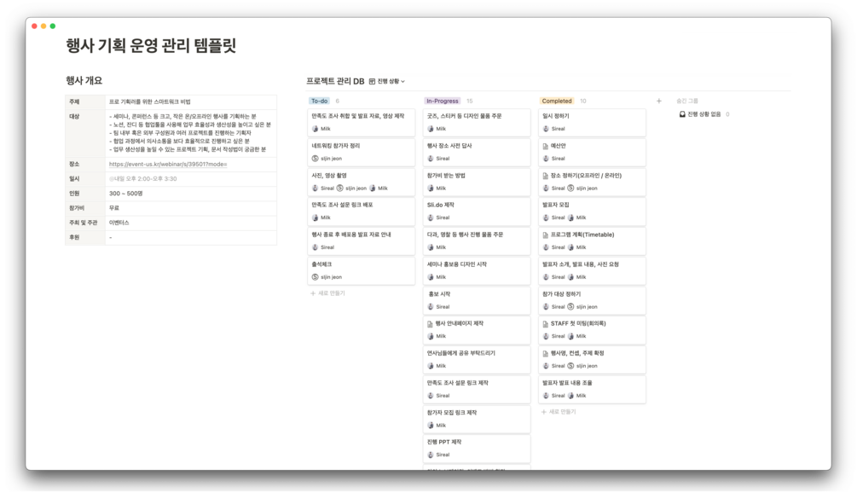Click the page icon on 예산안 card

pyautogui.click(x=546, y=146)
